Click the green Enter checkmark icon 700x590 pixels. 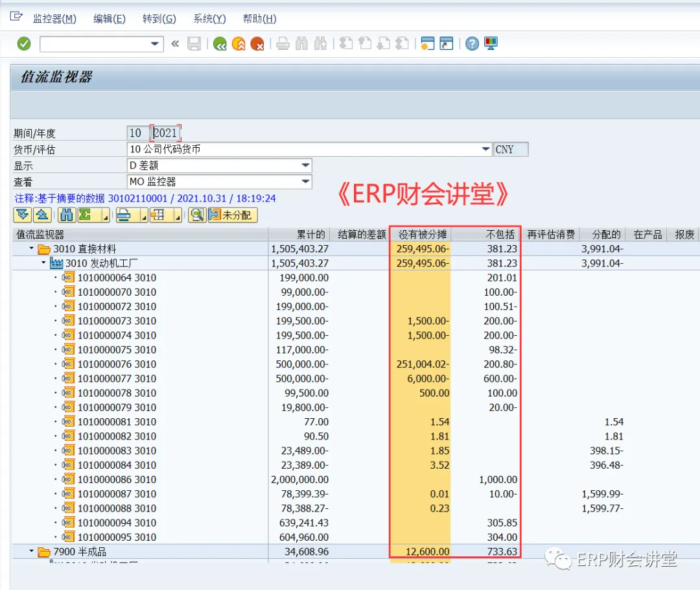tap(24, 44)
